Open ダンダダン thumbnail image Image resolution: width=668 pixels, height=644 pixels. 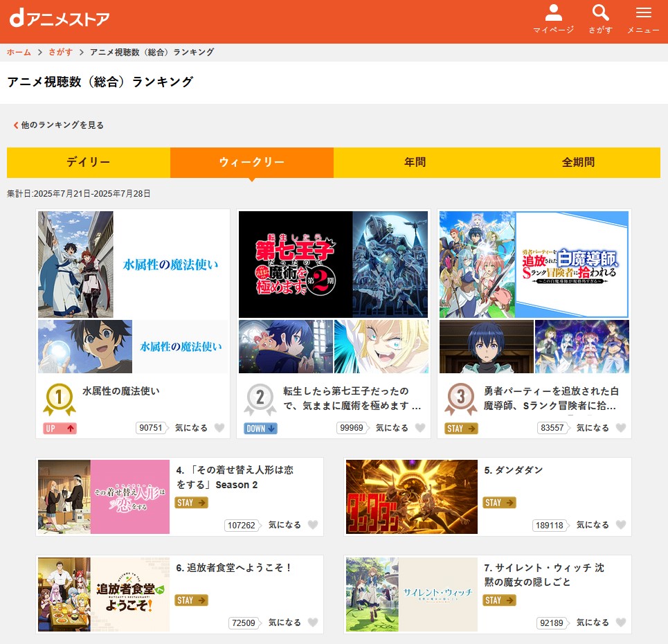[x=412, y=497]
